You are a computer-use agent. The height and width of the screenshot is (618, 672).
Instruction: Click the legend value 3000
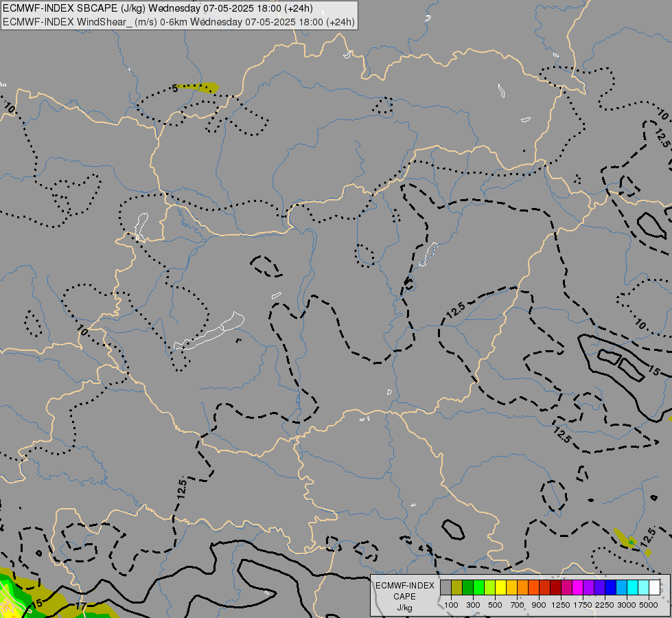pyautogui.click(x=627, y=605)
